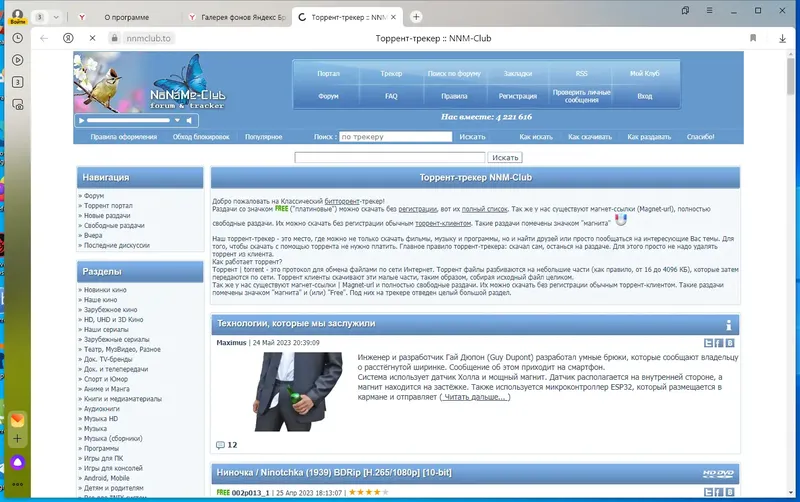The height and width of the screenshot is (502, 800).
Task: Open Свободные раздачи in Навигация
Action: coord(114,225)
